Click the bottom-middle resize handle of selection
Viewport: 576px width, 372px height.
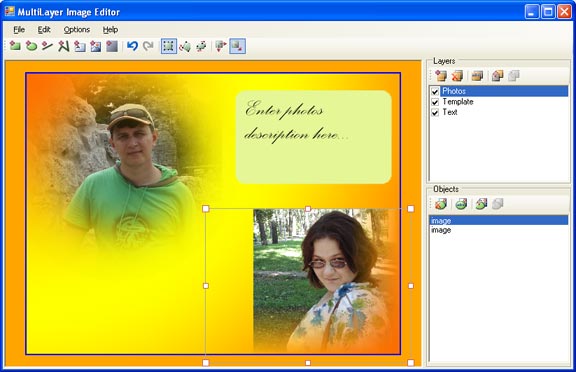pyautogui.click(x=308, y=363)
